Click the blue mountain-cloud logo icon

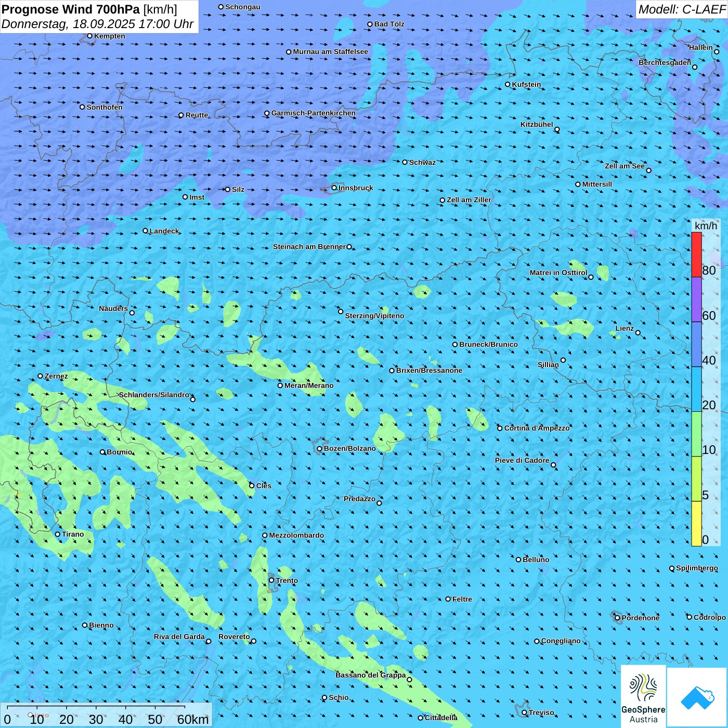click(697, 697)
